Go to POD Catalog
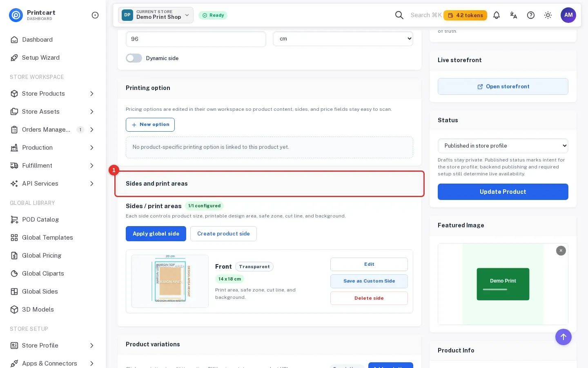This screenshot has height=368, width=588. [x=53, y=220]
